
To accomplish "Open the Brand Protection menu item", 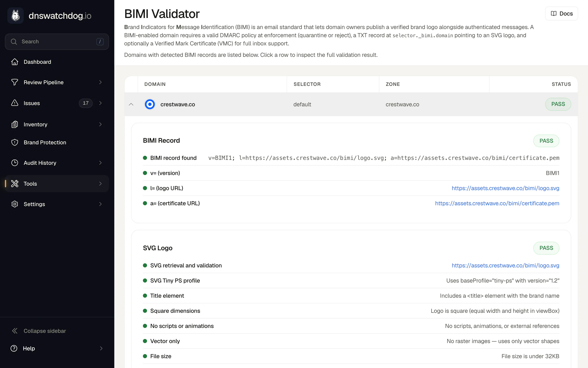I will (57, 142).
